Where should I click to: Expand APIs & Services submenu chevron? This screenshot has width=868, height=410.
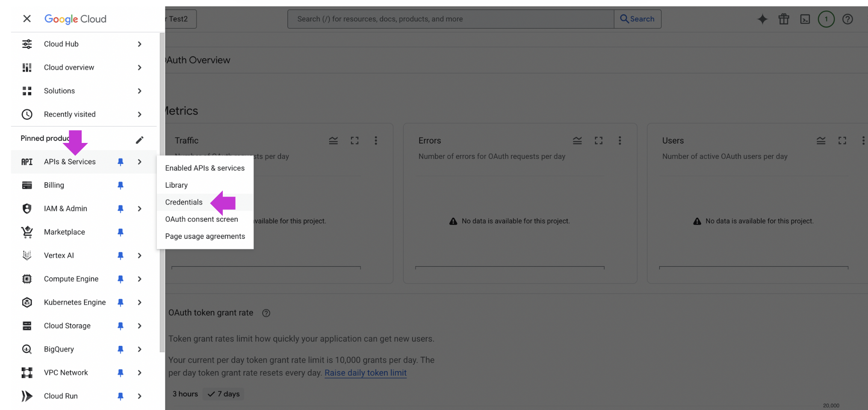click(139, 162)
